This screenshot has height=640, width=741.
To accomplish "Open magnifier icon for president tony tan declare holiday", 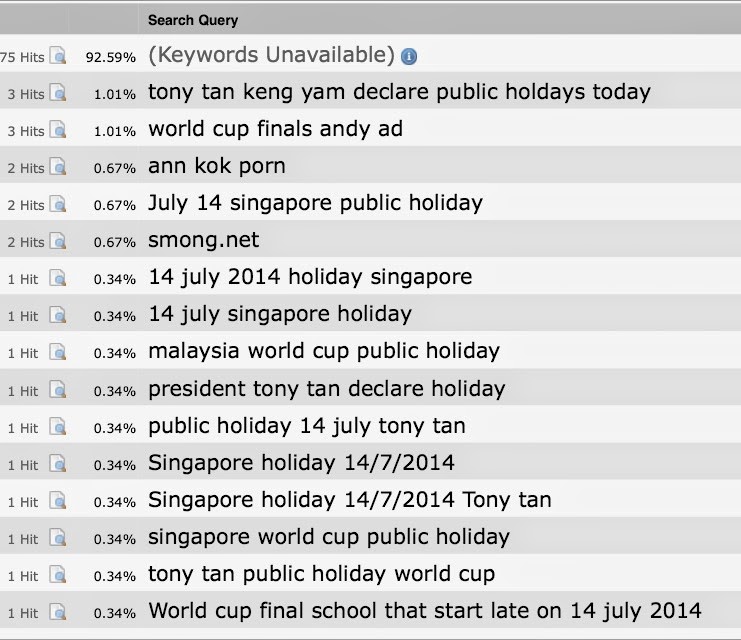I will tap(58, 389).
